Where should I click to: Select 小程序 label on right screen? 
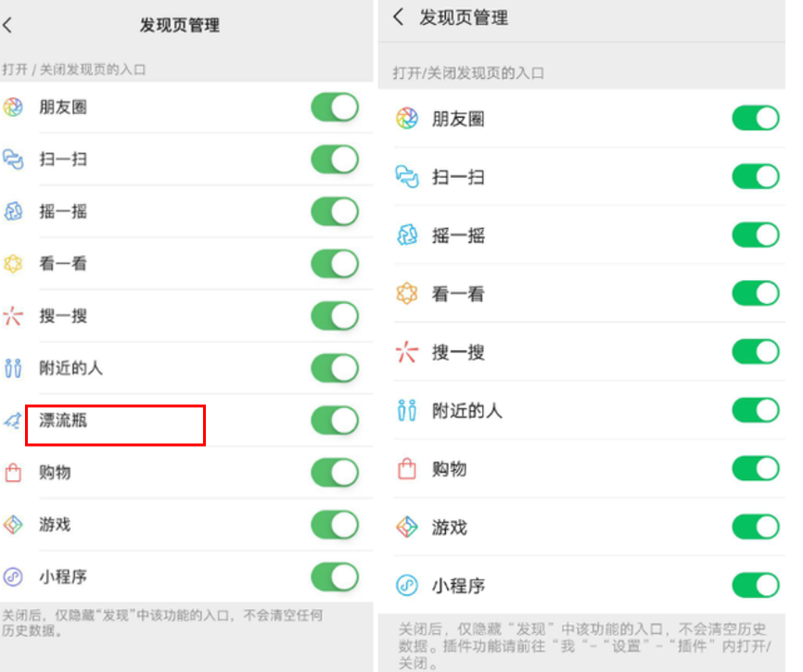pos(458,586)
